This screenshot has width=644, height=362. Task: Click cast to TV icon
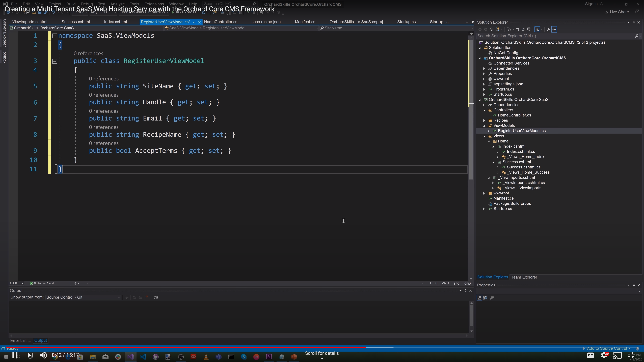coord(618,355)
